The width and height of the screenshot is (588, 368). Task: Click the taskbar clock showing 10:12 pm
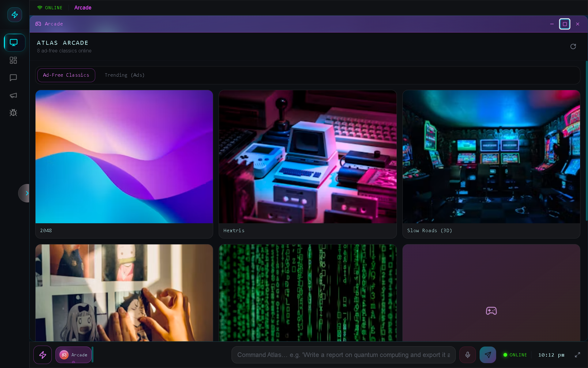(x=551, y=355)
